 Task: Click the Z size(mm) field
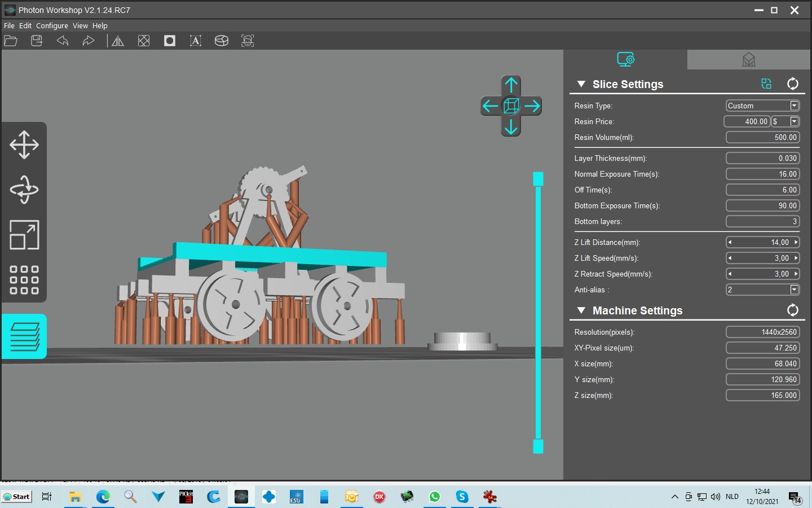pos(762,395)
